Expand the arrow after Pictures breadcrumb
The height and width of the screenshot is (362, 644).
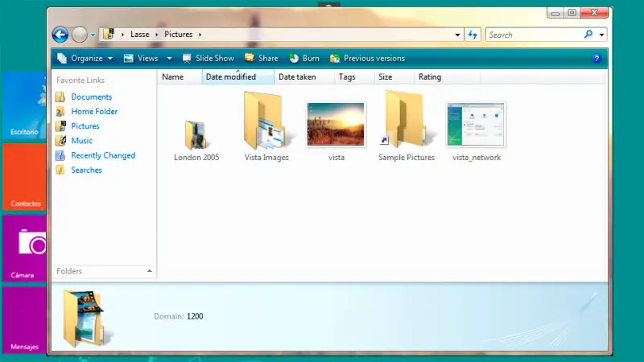200,35
